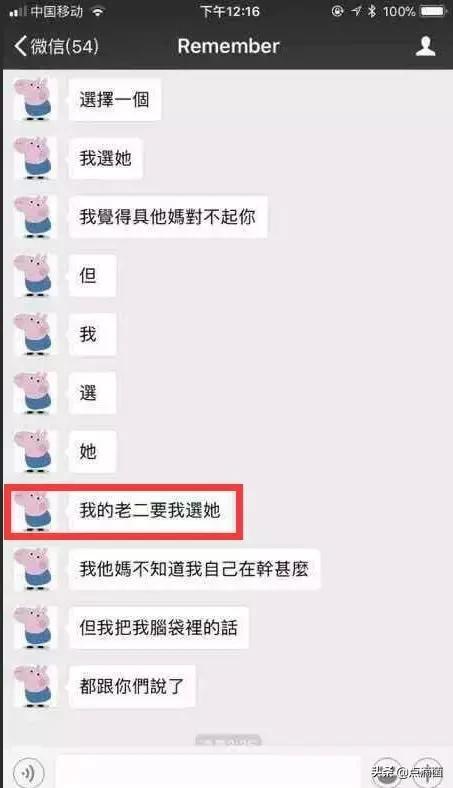
Task: Select the 我選她 message bubble
Action: click(106, 158)
